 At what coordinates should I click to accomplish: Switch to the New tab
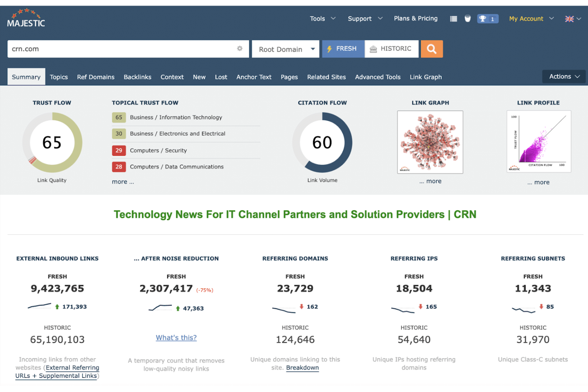coord(199,77)
